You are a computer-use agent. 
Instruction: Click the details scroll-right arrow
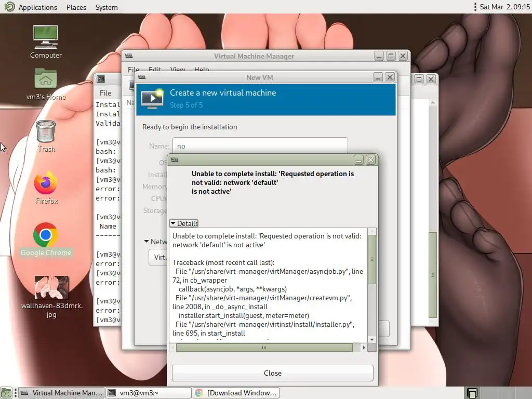[364, 348]
